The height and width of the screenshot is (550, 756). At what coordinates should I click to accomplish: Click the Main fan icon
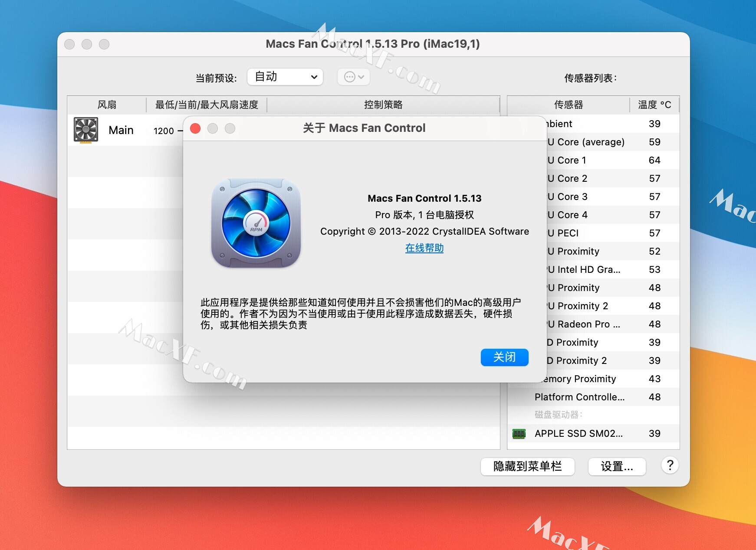click(x=86, y=130)
